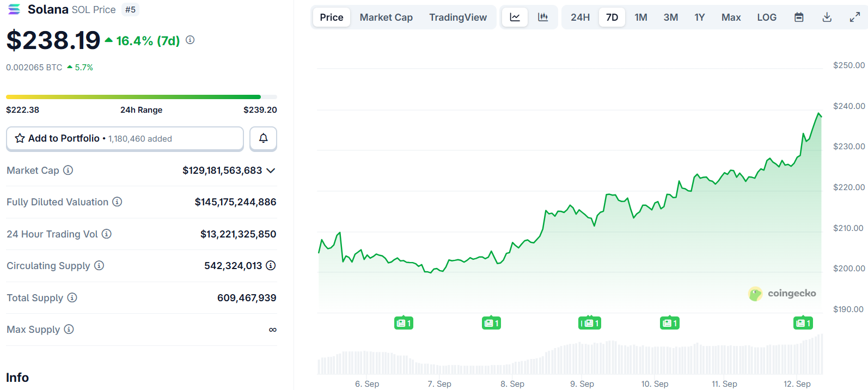Set chart range to 24H
Image resolution: width=868 pixels, height=390 pixels.
tap(580, 17)
